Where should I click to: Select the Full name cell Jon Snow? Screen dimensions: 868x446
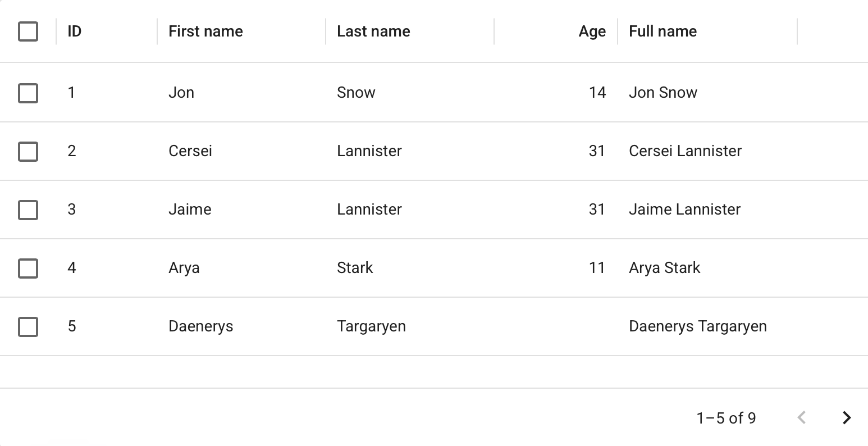point(663,93)
